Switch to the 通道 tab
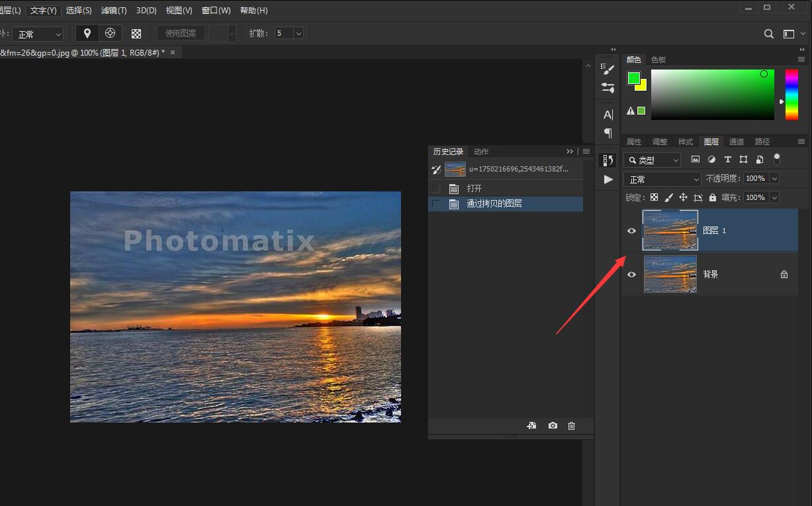Viewport: 812px width, 506px height. tap(736, 142)
